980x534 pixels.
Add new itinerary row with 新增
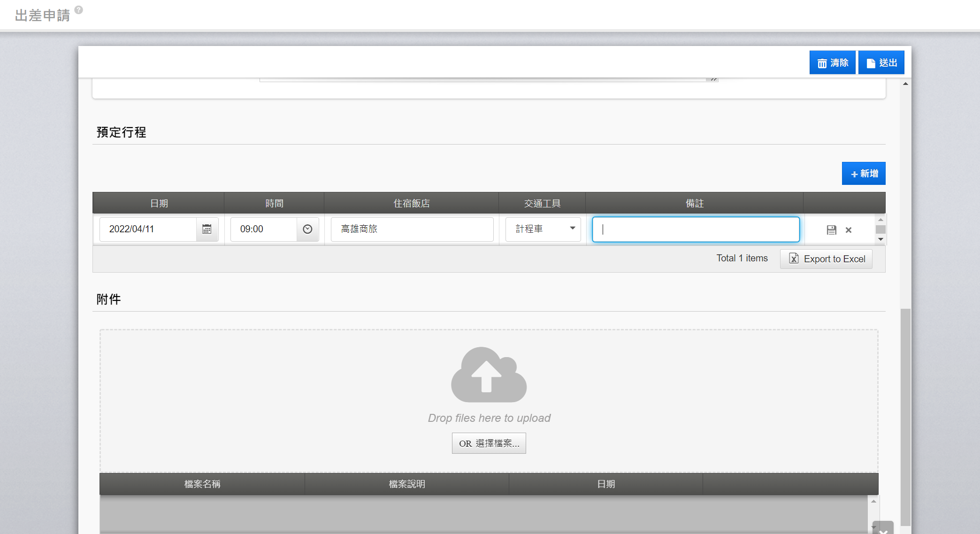pyautogui.click(x=863, y=174)
